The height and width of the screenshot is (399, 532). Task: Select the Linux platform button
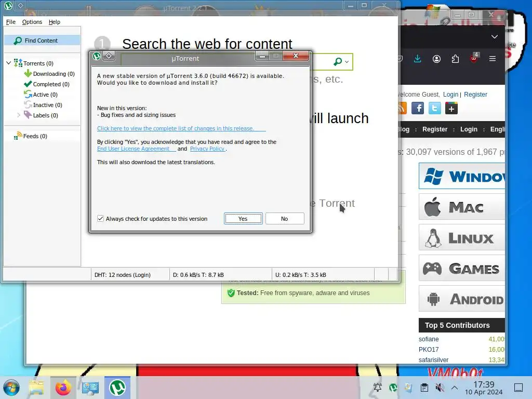click(x=462, y=237)
